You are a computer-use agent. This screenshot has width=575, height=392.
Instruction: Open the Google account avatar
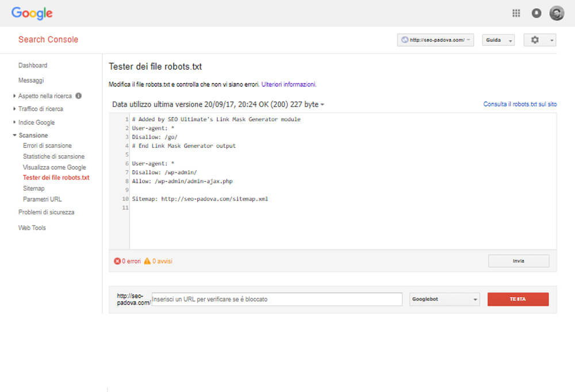coord(556,13)
